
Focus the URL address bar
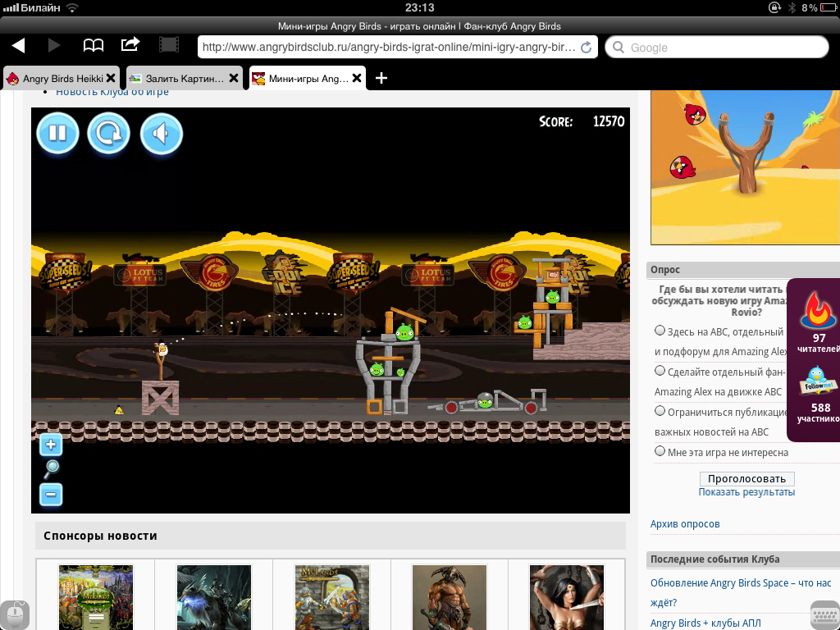point(398,47)
